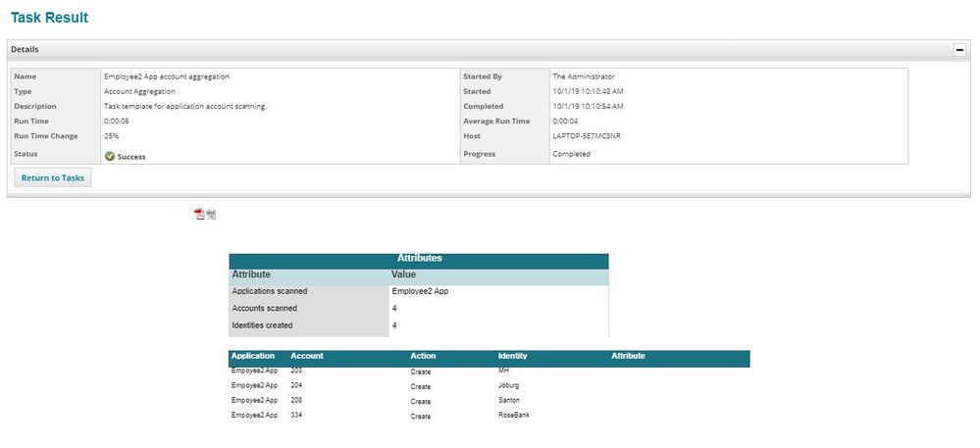Screen dimensions: 980x448
Task: Click the 'Host' field label
Action: 472,135
